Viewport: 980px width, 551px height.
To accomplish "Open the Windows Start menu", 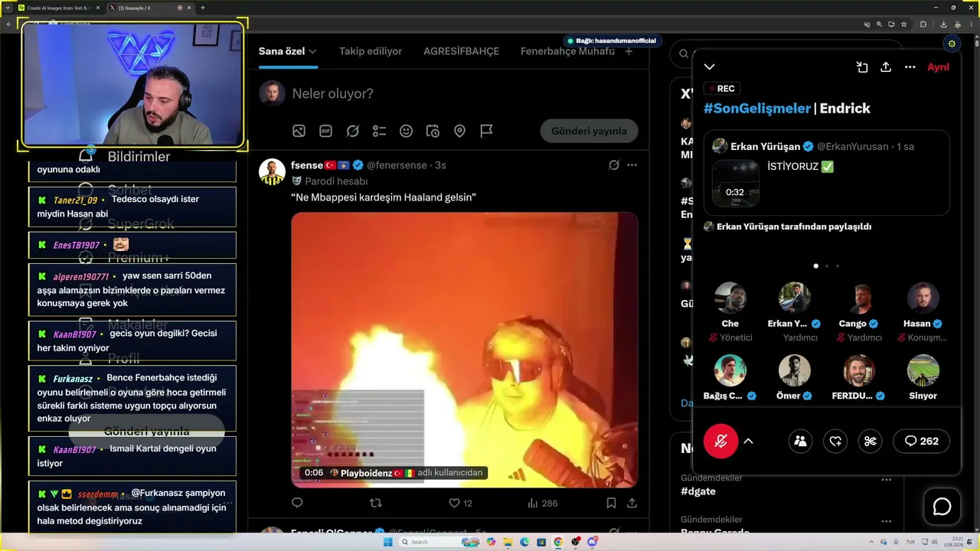I will pyautogui.click(x=387, y=542).
